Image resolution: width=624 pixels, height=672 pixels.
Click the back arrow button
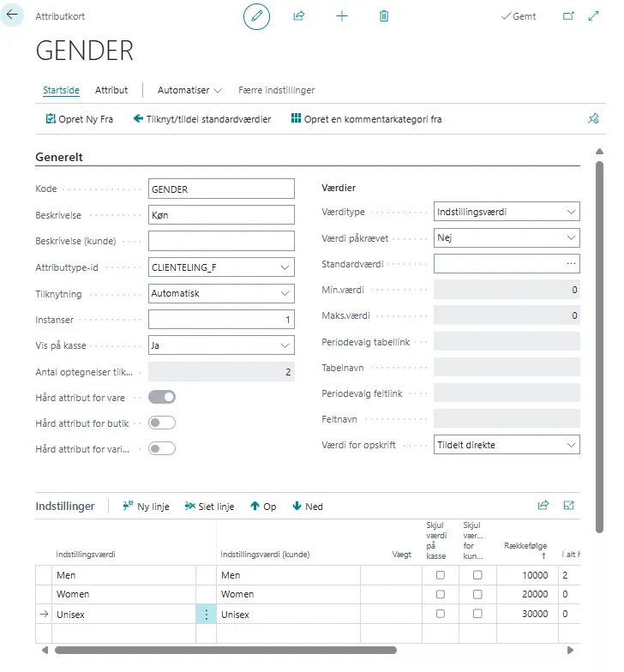pos(12,15)
